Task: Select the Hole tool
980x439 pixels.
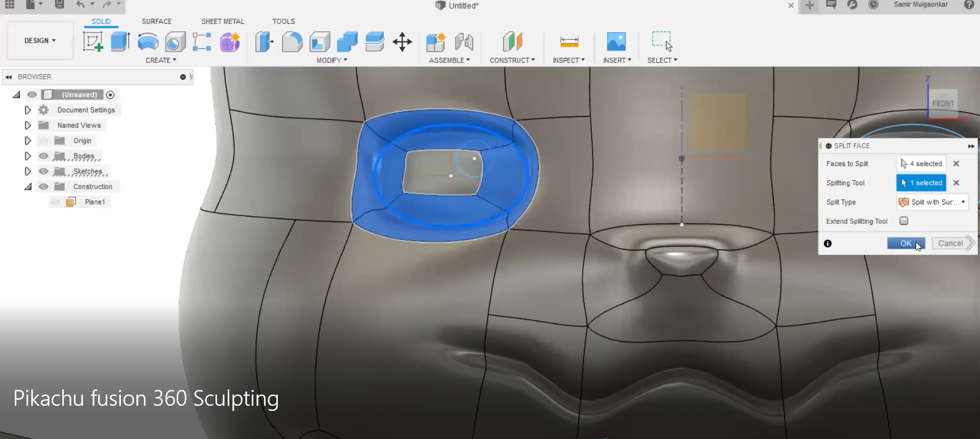Action: click(175, 42)
